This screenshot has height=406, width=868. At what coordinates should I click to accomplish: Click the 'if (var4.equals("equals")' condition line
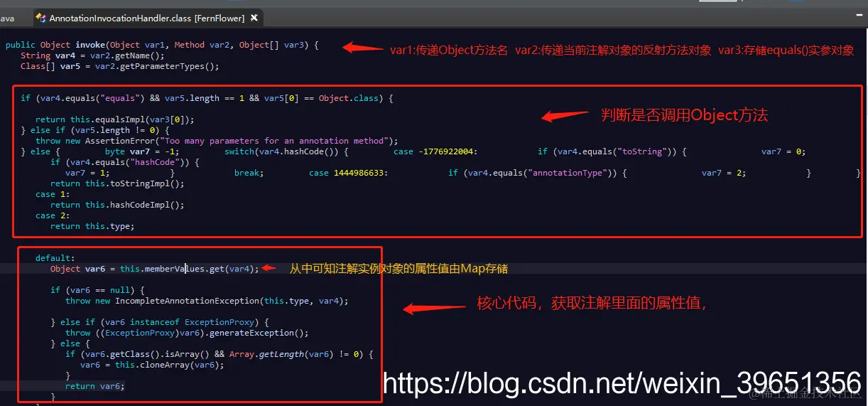tap(207, 98)
